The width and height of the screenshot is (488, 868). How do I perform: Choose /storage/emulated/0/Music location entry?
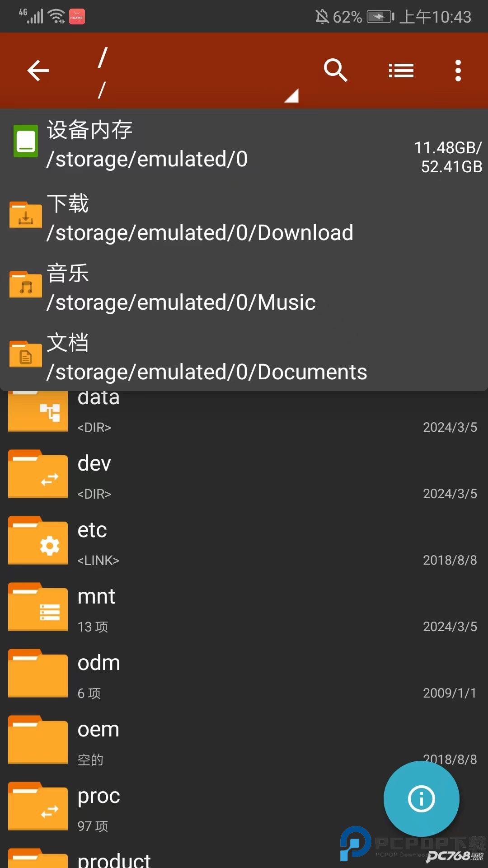coord(181,302)
